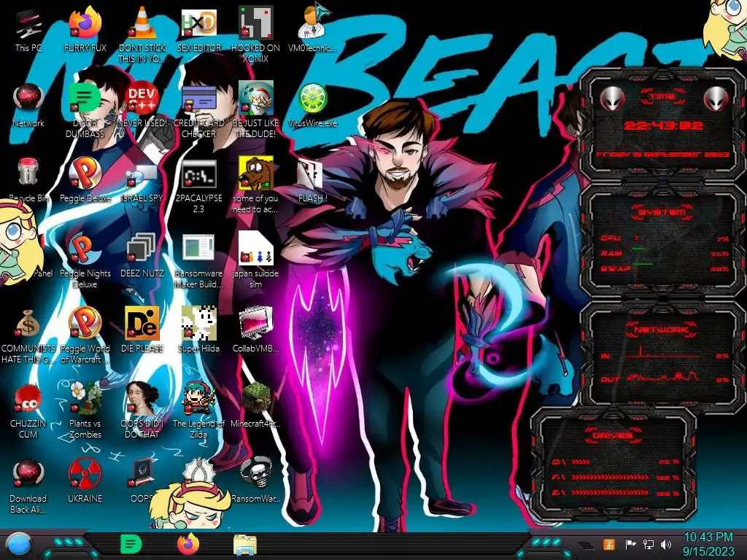The height and width of the screenshot is (560, 747).
Task: Open the Peggle Nights Deluxe shortcut
Action: 85,261
